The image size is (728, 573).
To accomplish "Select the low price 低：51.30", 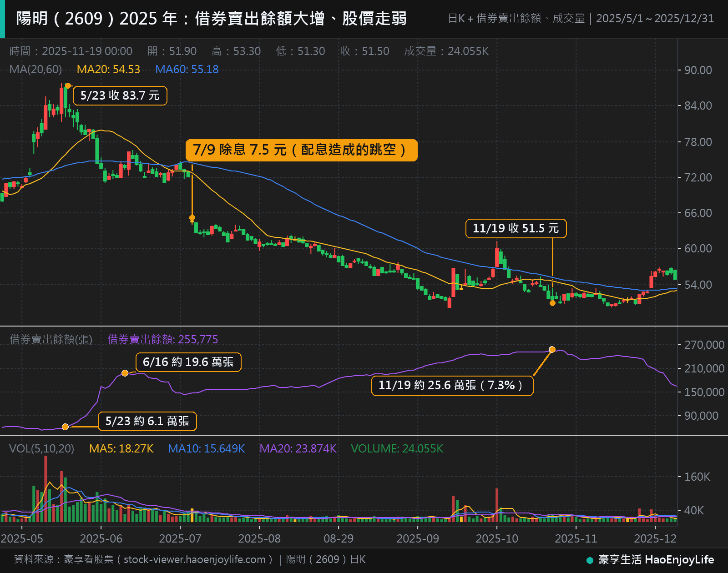I will tap(300, 51).
